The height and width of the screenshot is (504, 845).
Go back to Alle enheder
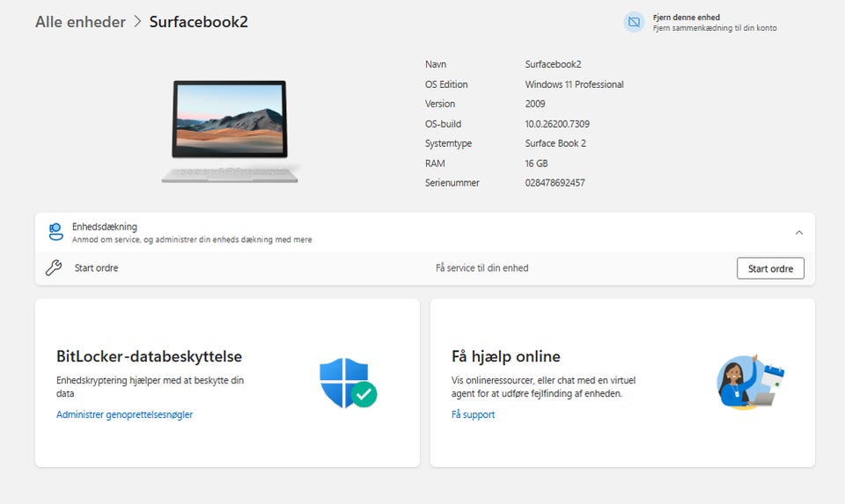click(x=80, y=21)
